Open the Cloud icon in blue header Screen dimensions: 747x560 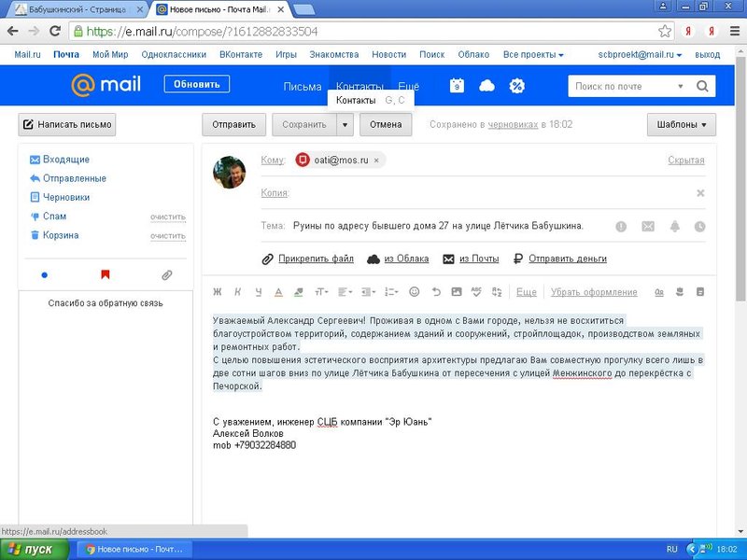[x=486, y=86]
